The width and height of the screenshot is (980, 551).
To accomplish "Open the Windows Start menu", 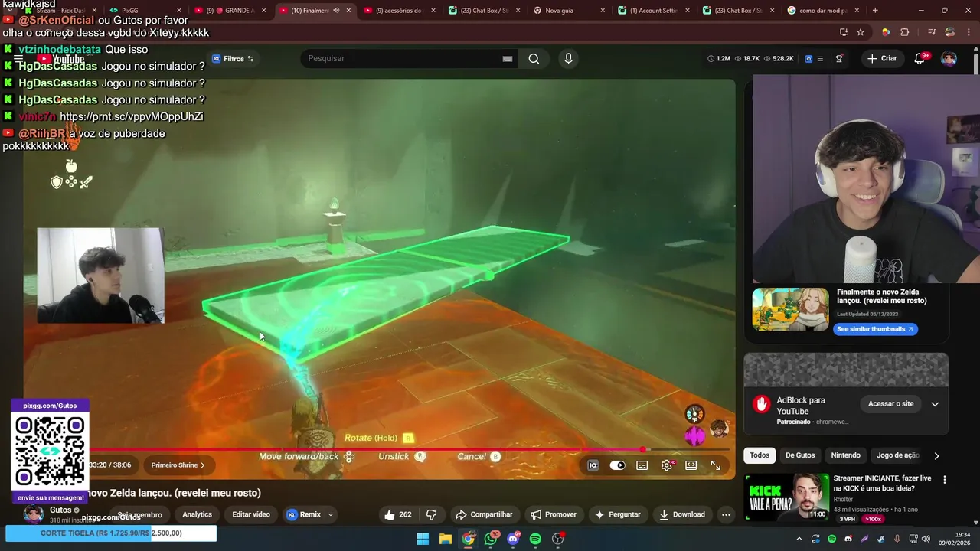I will click(423, 539).
